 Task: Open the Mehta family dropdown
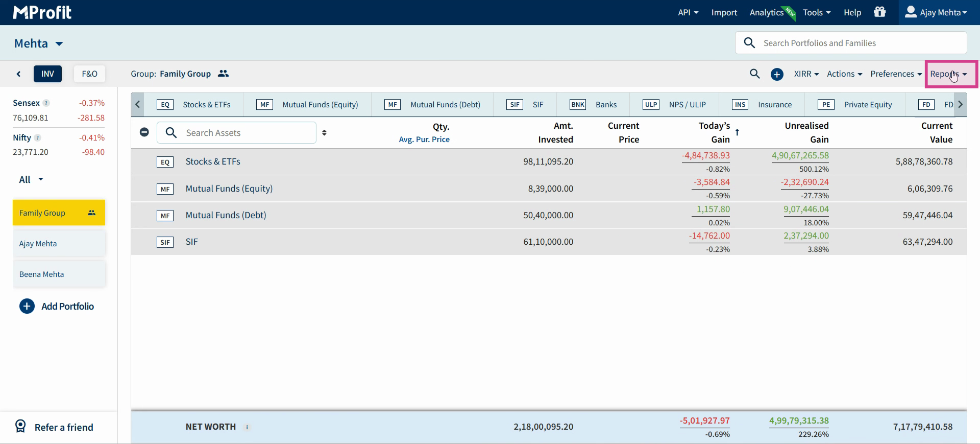point(38,43)
